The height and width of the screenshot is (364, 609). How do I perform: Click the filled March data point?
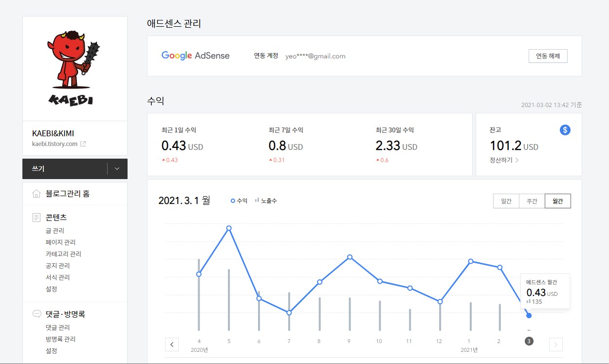[529, 315]
